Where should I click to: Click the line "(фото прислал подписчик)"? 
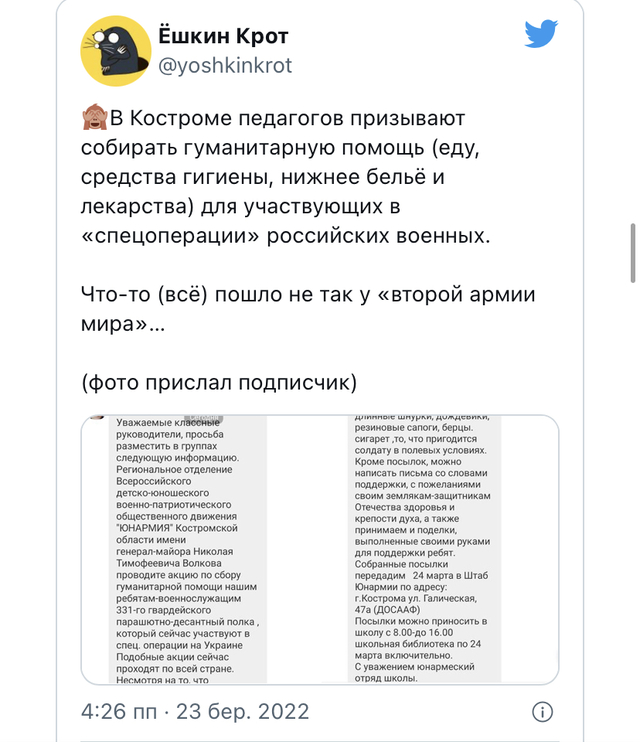point(219,384)
